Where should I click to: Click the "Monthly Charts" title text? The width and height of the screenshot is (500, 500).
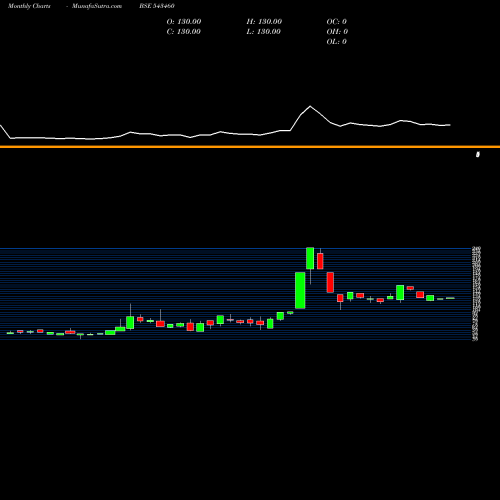(29, 6)
